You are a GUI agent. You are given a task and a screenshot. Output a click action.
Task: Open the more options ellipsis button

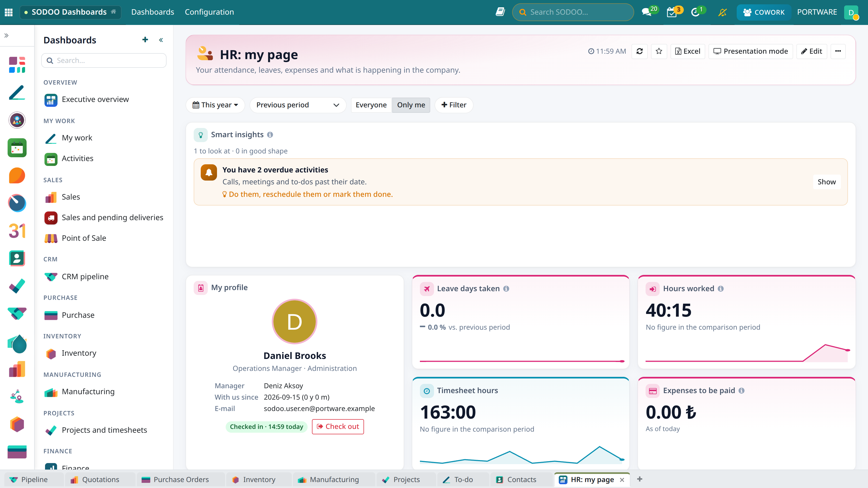pos(838,51)
